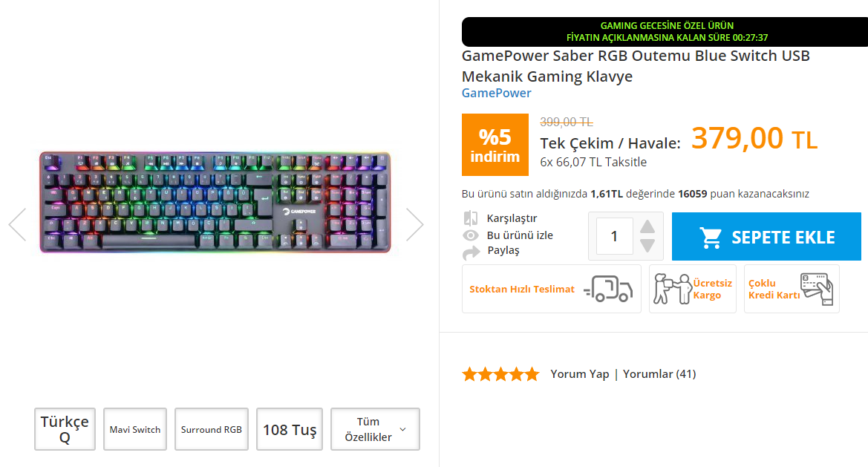The image size is (868, 467).
Task: Click the five-star rating
Action: pos(500,374)
